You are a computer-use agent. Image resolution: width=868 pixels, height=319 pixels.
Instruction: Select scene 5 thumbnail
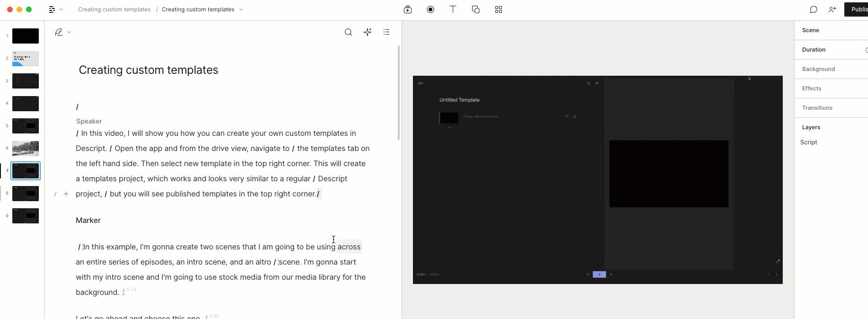(26, 126)
